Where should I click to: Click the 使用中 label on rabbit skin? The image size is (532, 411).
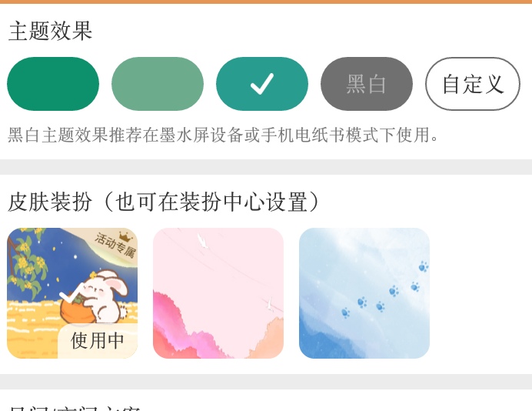tap(98, 341)
